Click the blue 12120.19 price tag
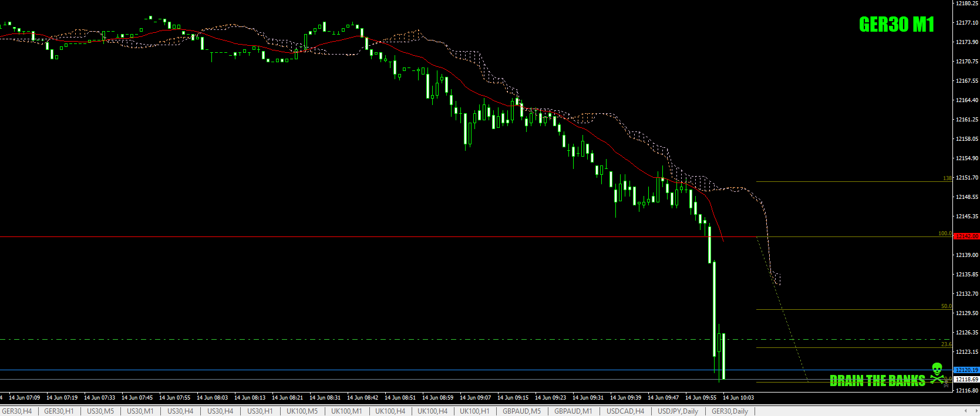Image resolution: width=980 pixels, height=416 pixels. [966, 370]
